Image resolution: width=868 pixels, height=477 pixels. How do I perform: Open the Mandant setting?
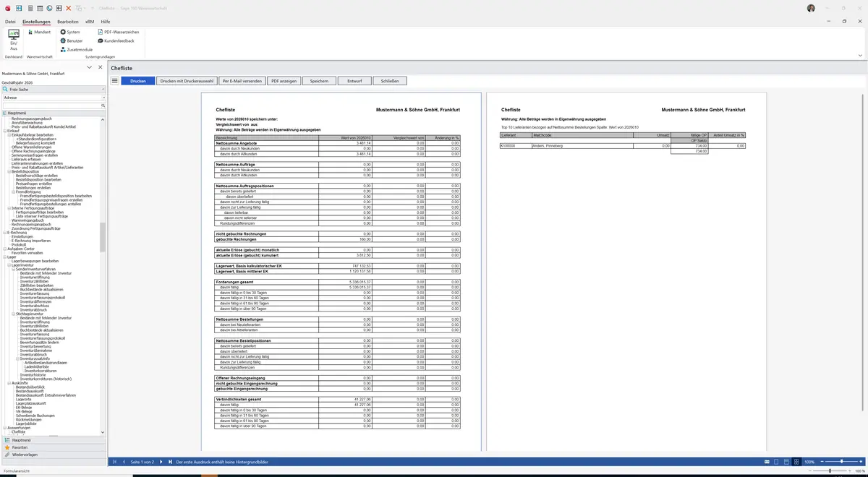point(38,32)
